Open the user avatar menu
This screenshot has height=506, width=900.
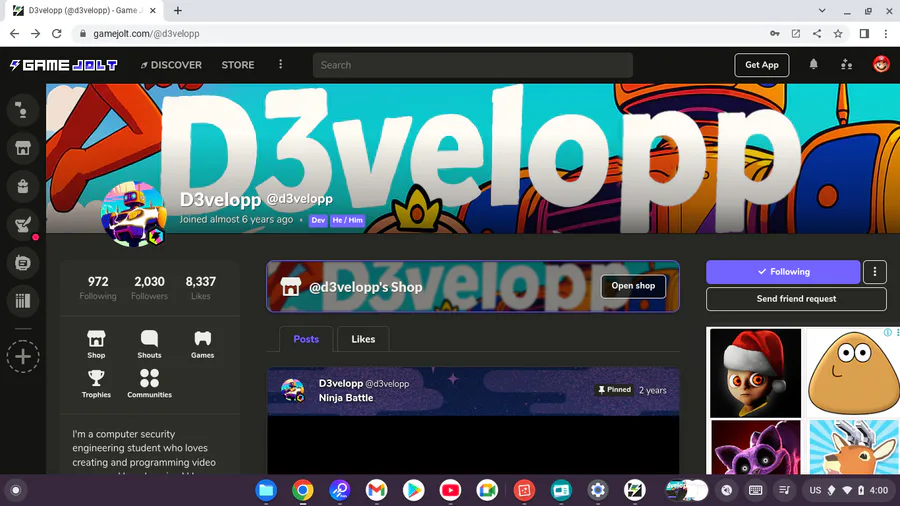click(881, 64)
